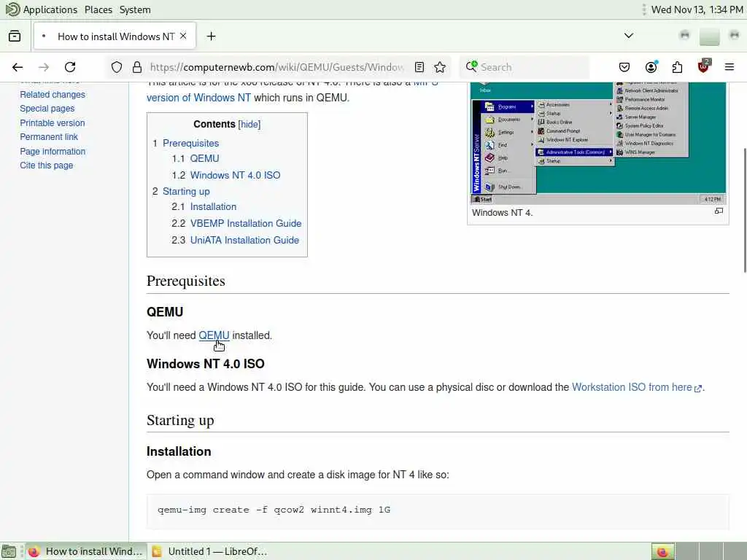Open the Windows NT 4 screenshot thumbnail

[x=598, y=143]
